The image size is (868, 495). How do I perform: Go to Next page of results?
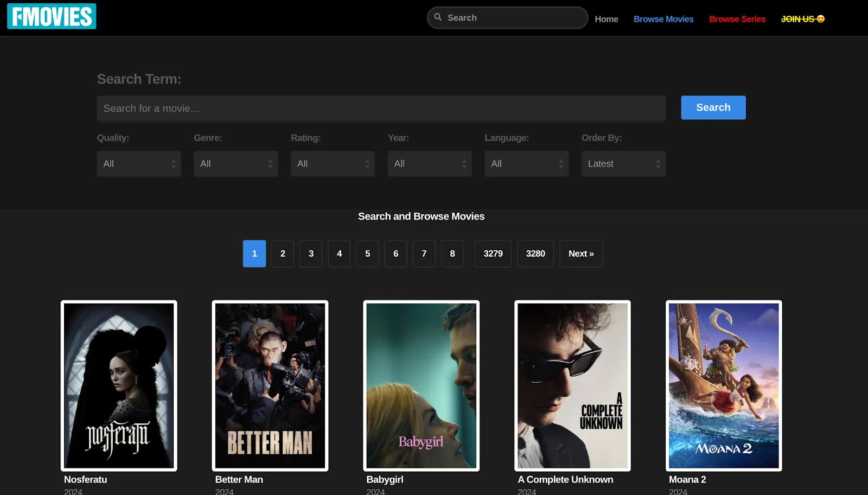581,253
